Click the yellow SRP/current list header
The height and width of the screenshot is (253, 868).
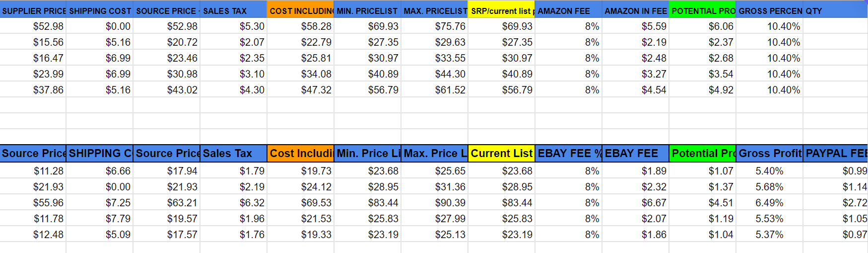tap(501, 10)
